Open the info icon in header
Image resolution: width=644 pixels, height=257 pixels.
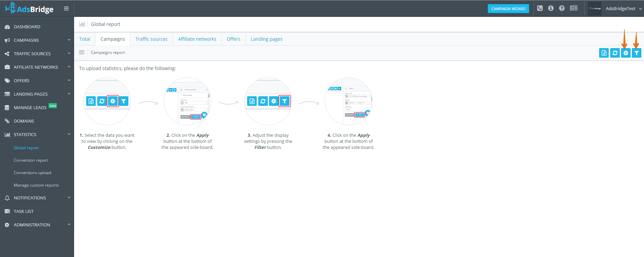[x=551, y=8]
